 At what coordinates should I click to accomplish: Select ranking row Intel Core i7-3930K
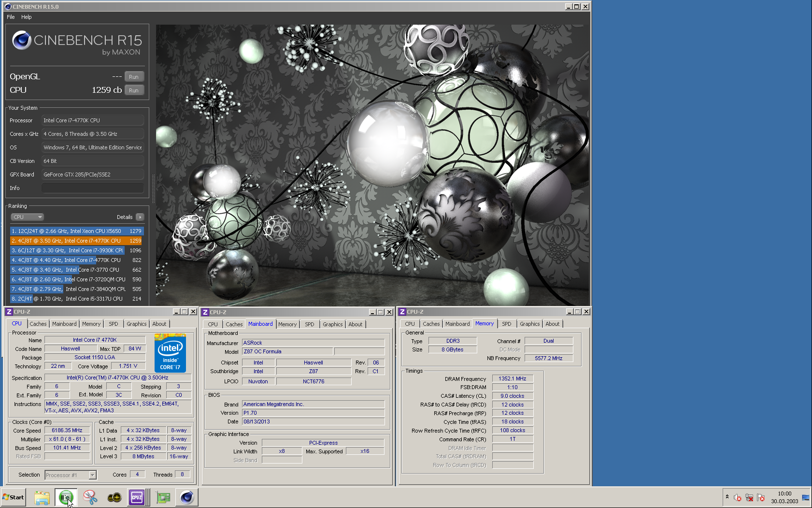(77, 250)
